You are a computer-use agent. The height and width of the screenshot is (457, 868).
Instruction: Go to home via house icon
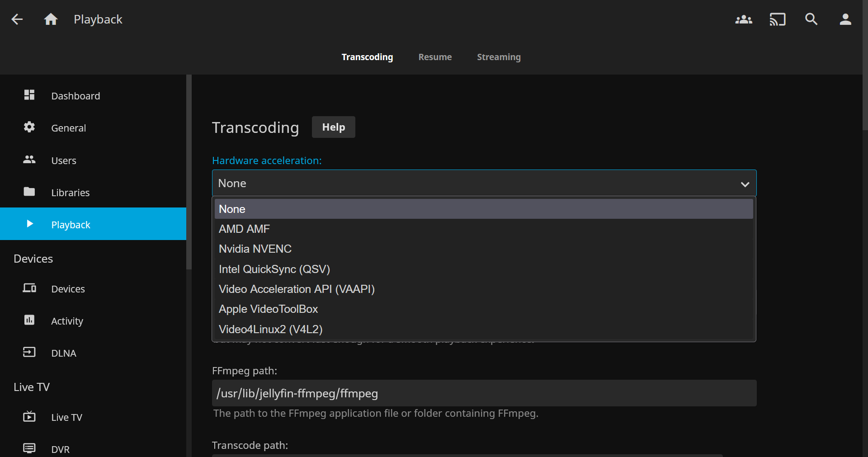pyautogui.click(x=51, y=19)
